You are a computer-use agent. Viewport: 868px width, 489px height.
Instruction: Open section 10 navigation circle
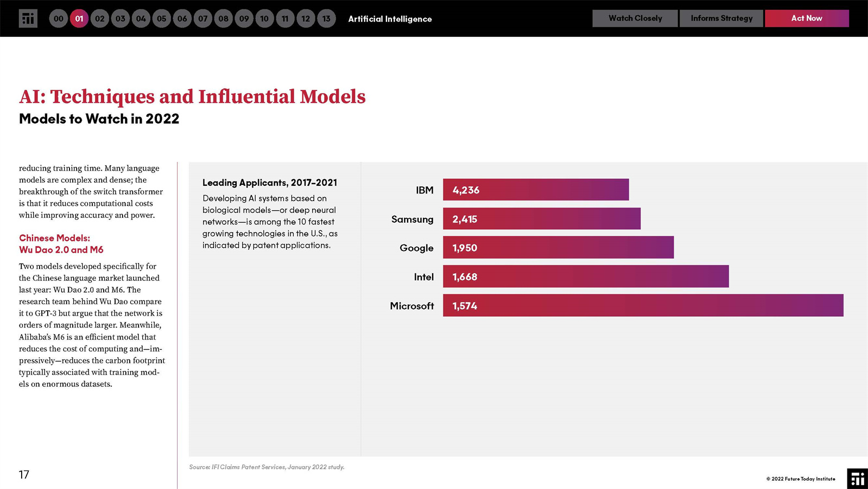264,18
